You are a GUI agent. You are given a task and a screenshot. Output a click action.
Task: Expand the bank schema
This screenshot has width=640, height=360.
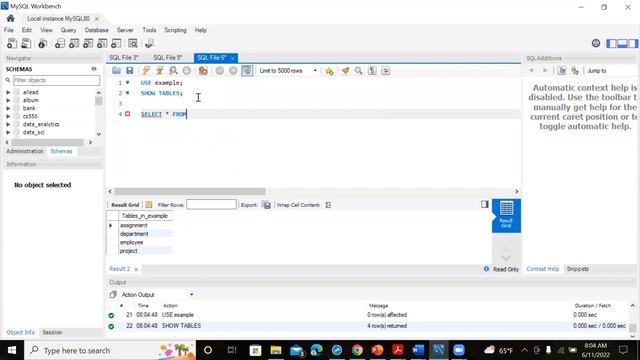tap(8, 108)
